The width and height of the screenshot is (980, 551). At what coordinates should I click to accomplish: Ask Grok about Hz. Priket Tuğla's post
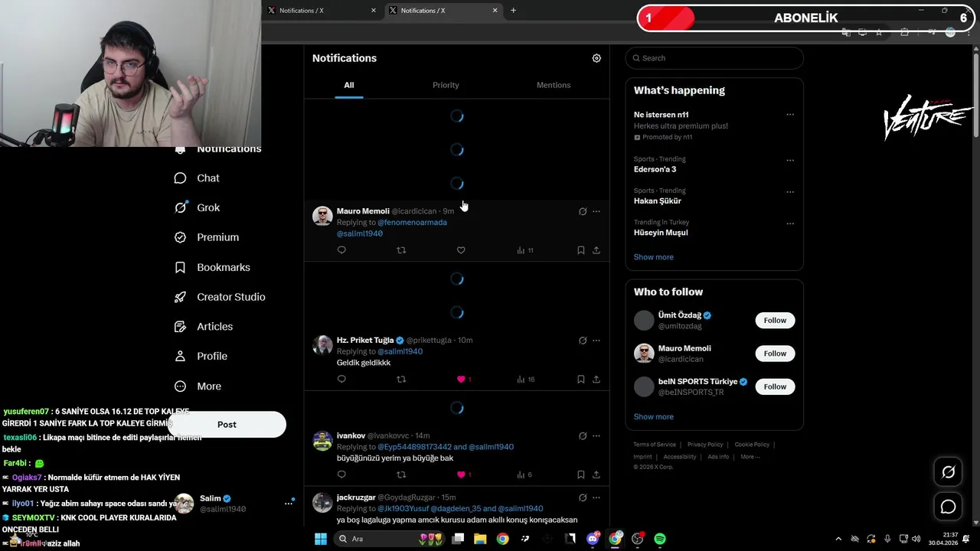[583, 341]
